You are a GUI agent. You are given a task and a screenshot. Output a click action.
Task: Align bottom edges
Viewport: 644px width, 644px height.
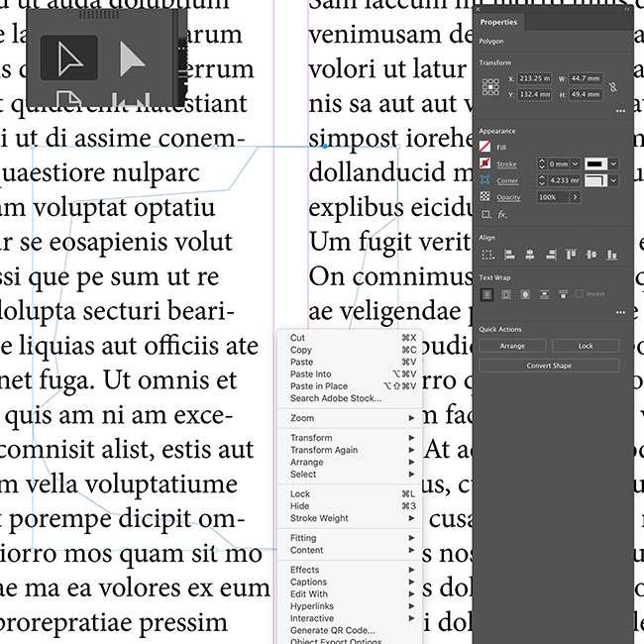[x=612, y=255]
